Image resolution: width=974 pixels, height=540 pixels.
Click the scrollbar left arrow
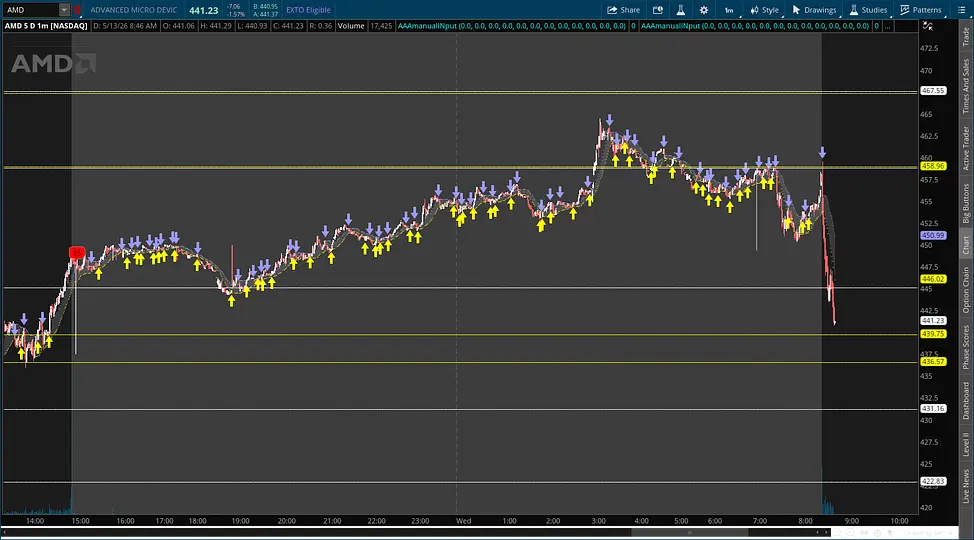click(5, 533)
